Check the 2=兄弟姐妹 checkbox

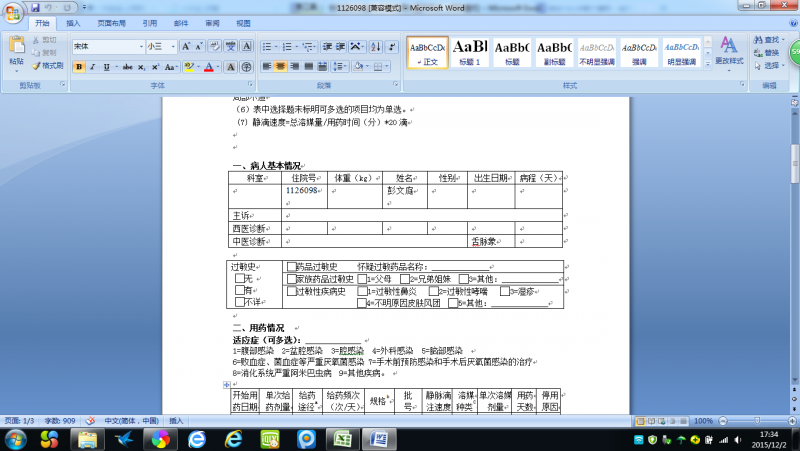[405, 279]
